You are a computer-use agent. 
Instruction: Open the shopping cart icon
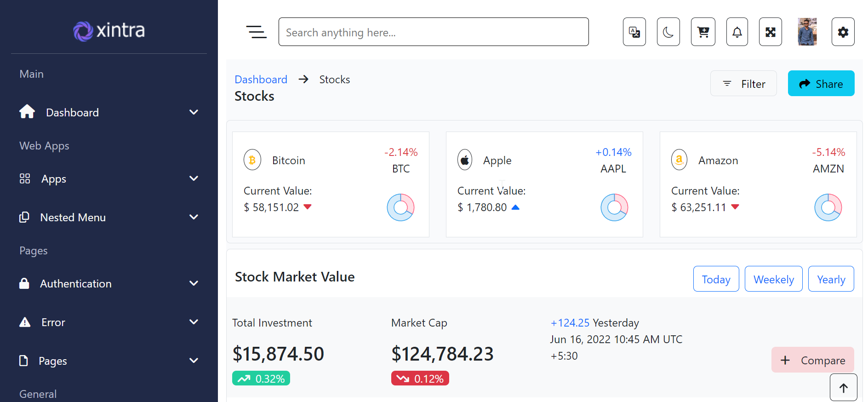pyautogui.click(x=703, y=32)
